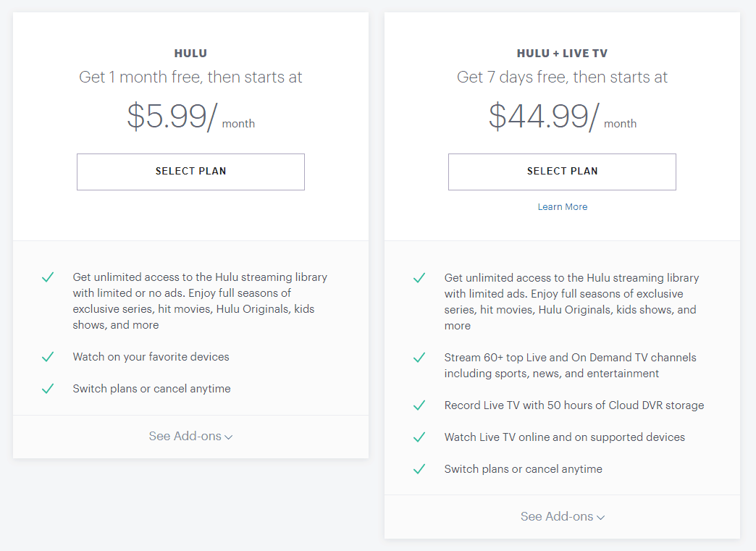Click 'Get 7 days free' offer text
Image resolution: width=756 pixels, height=551 pixels.
click(562, 77)
